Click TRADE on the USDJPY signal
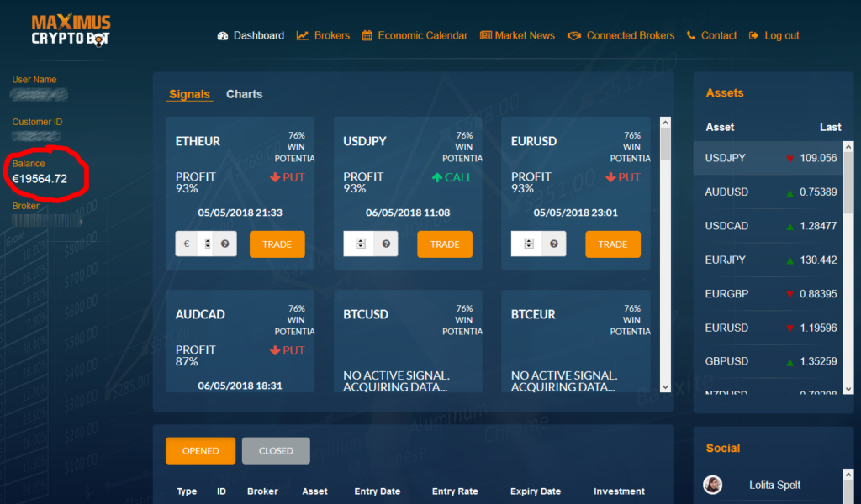This screenshot has width=861, height=504. tap(445, 244)
